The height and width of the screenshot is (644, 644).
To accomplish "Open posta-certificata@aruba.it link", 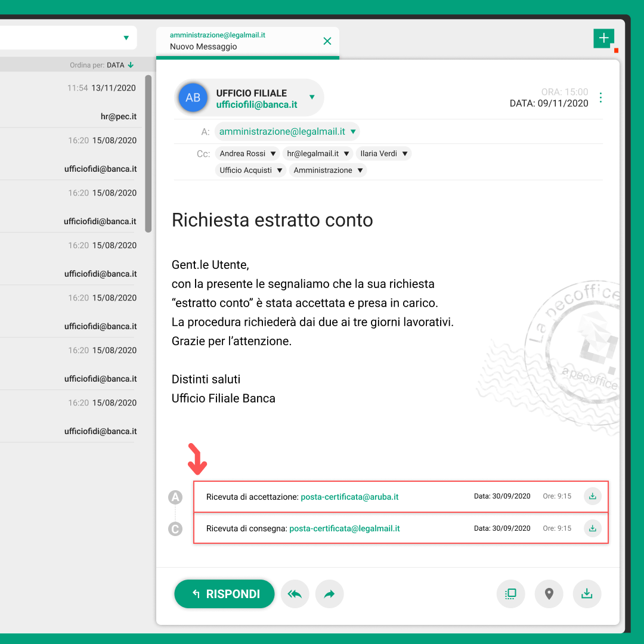I will point(349,497).
